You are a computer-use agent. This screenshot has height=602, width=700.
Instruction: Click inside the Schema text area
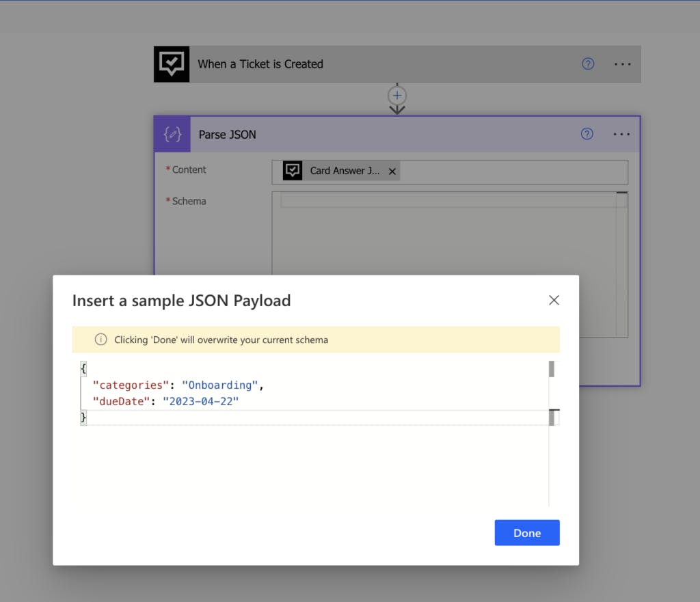tap(444, 239)
